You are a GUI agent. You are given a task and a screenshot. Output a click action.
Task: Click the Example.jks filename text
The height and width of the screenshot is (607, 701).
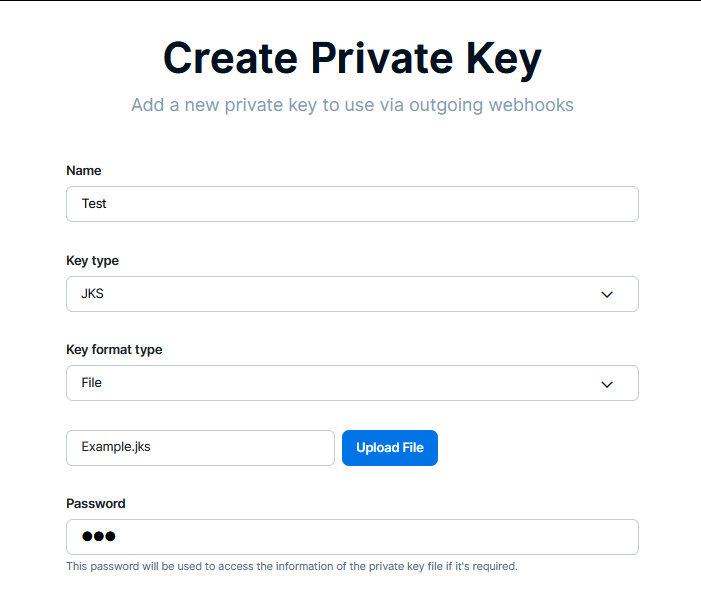click(116, 448)
